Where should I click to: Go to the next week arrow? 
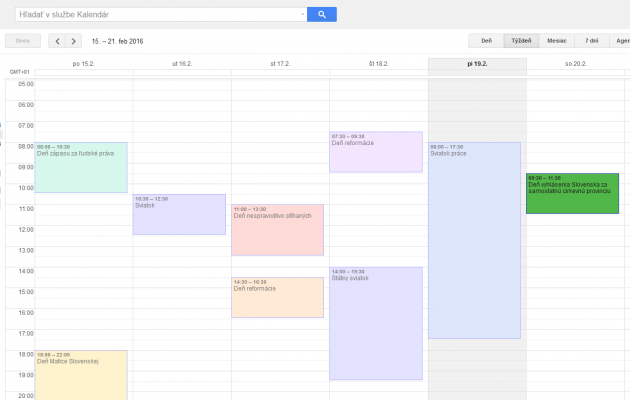coord(74,41)
